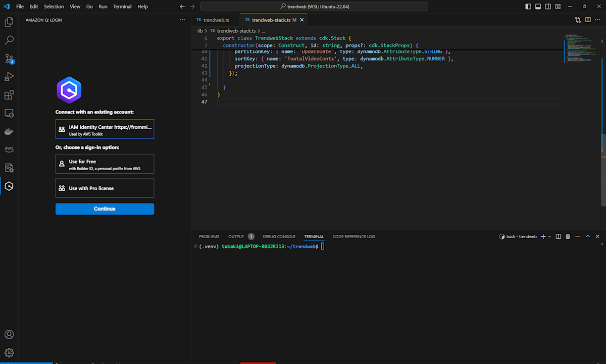Open Run and Debug view
This screenshot has width=606, height=364.
click(9, 77)
